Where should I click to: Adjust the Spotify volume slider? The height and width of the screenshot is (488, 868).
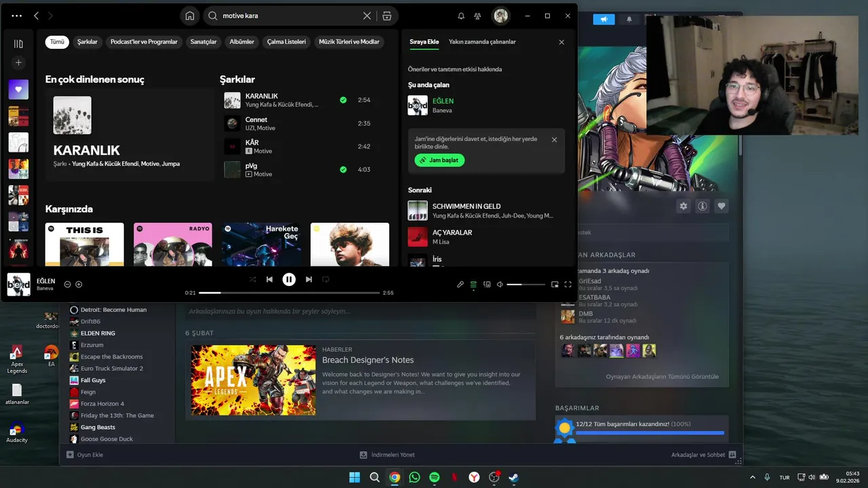pyautogui.click(x=526, y=285)
